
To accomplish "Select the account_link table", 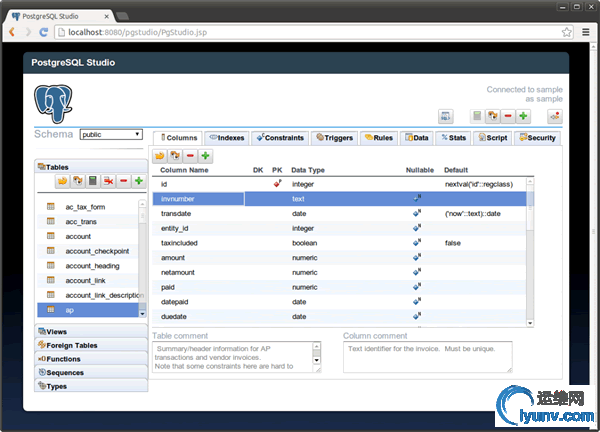I will click(88, 280).
